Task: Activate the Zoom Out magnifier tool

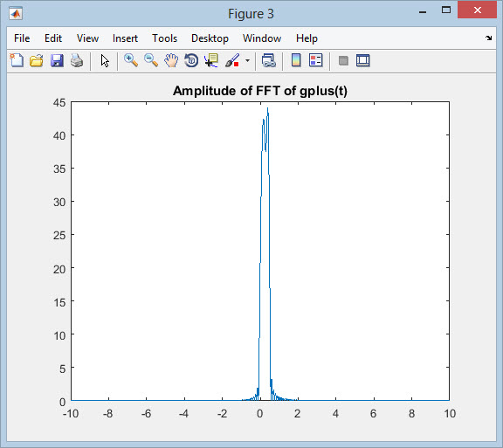Action: [151, 60]
